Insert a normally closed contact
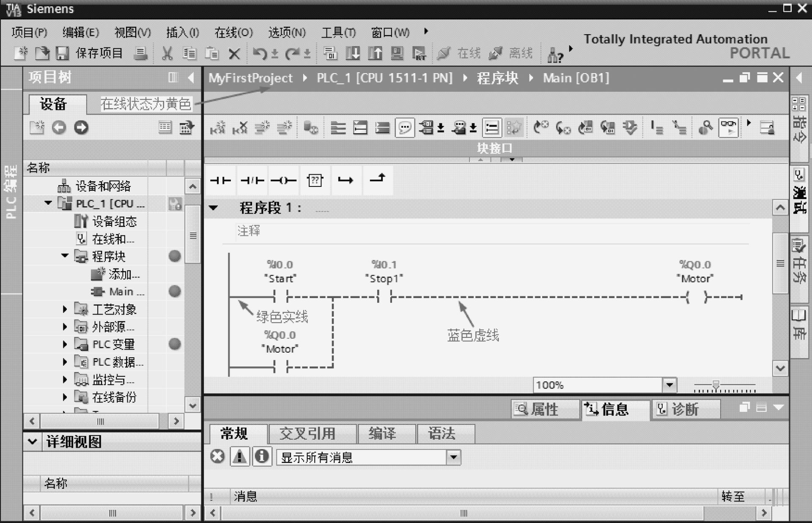Image resolution: width=812 pixels, height=523 pixels. (252, 181)
